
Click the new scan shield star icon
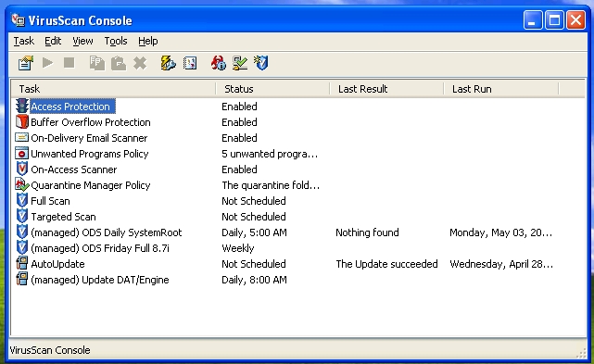coord(261,63)
